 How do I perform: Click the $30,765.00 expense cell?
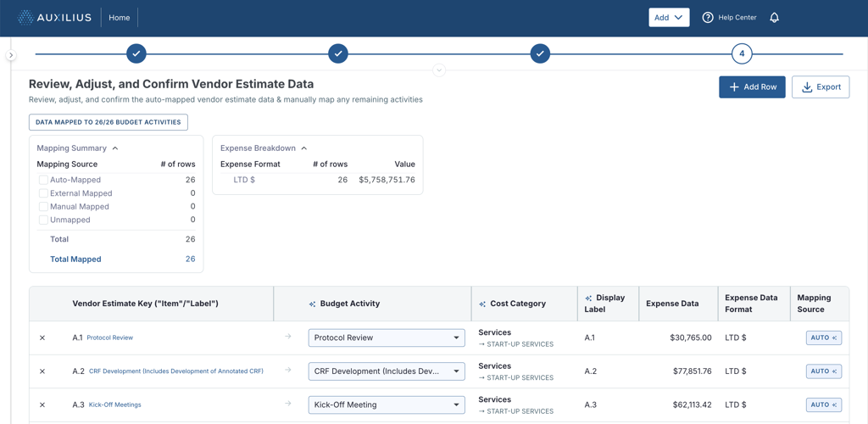[690, 338]
